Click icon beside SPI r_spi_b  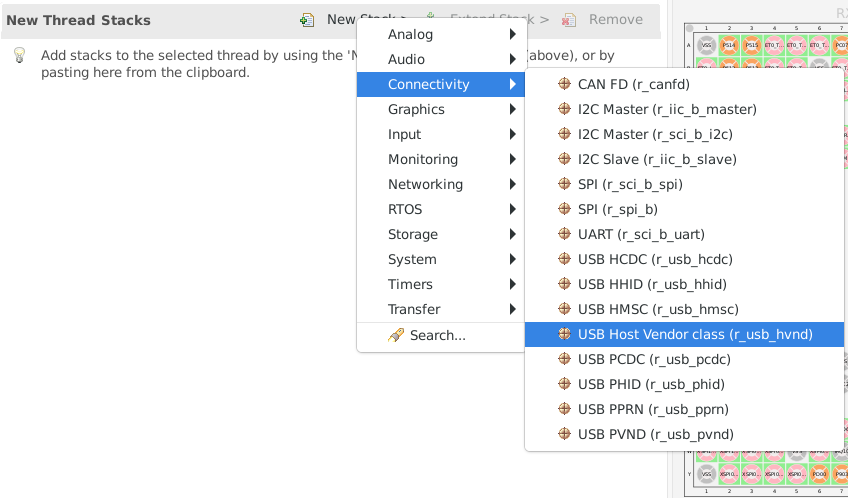(x=564, y=209)
